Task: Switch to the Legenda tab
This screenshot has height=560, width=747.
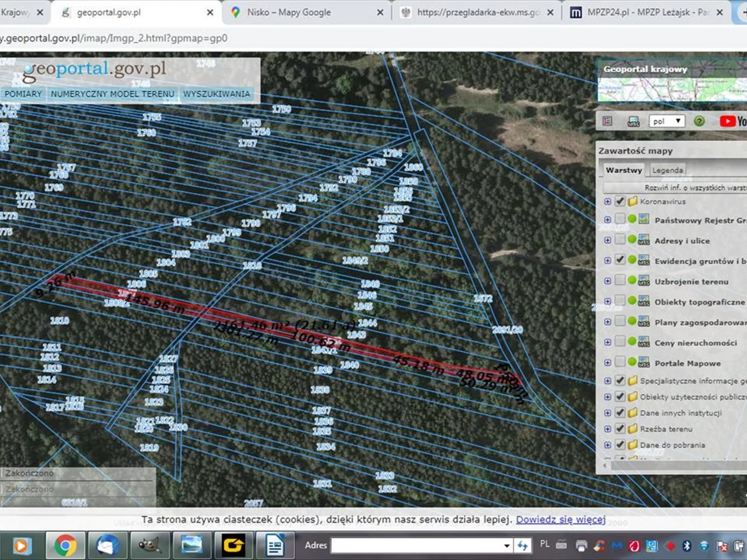Action: (667, 170)
